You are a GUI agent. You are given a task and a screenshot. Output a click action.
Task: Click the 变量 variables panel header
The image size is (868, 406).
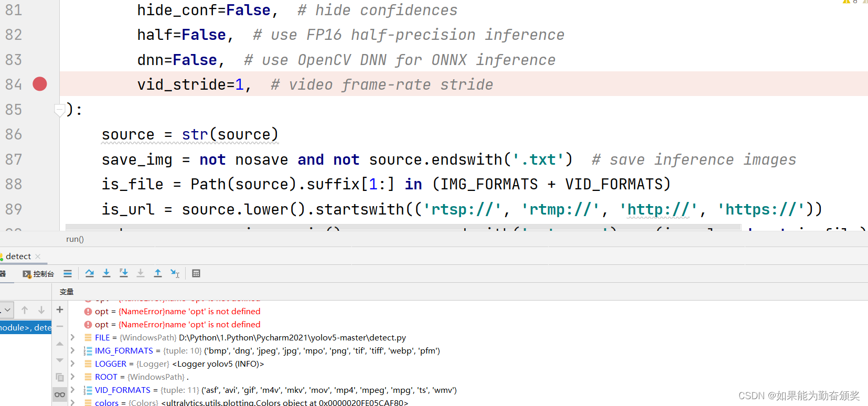[67, 292]
